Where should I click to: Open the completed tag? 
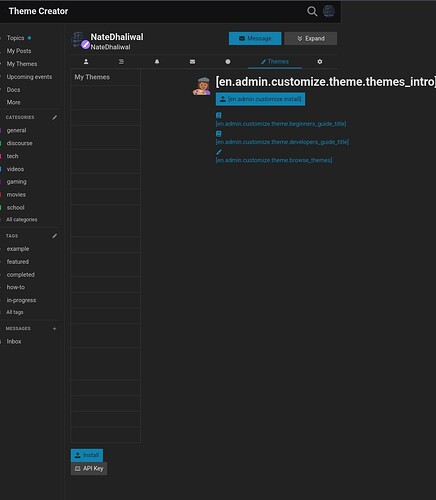pyautogui.click(x=21, y=275)
